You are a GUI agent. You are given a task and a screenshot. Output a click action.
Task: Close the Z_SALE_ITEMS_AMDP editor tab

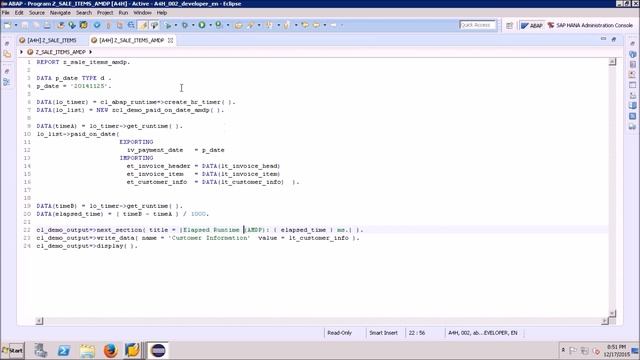(171, 40)
